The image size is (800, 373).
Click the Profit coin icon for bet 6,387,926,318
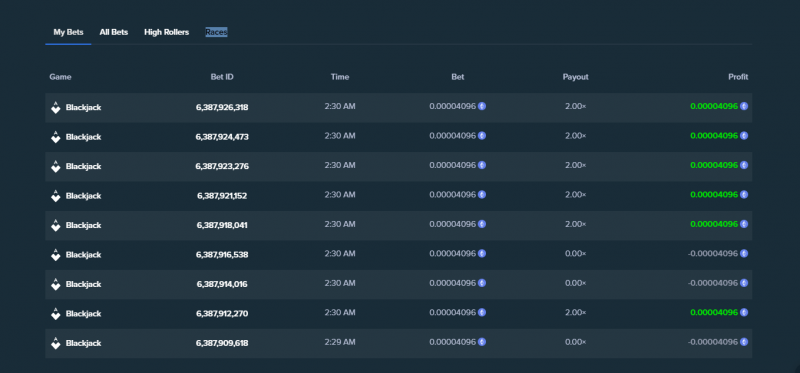744,106
